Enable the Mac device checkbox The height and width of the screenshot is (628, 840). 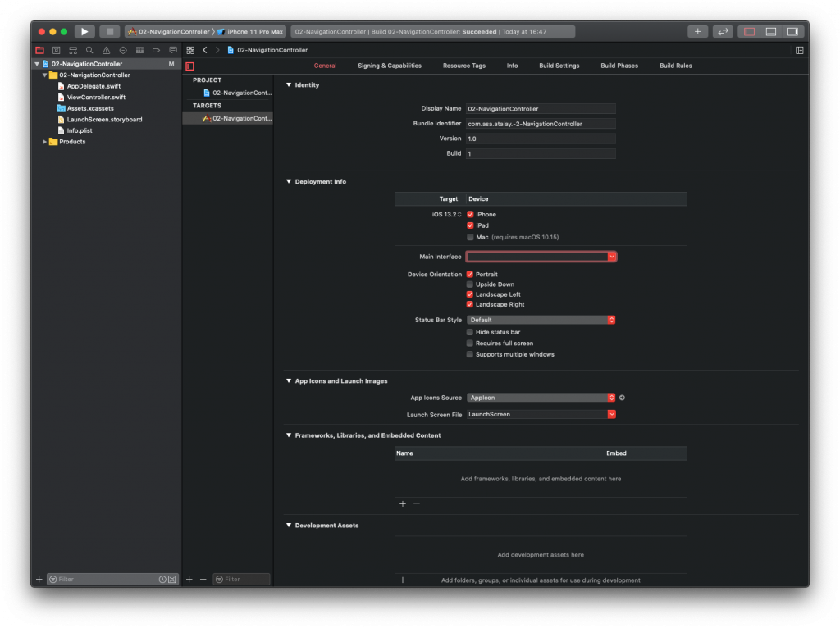tap(470, 237)
